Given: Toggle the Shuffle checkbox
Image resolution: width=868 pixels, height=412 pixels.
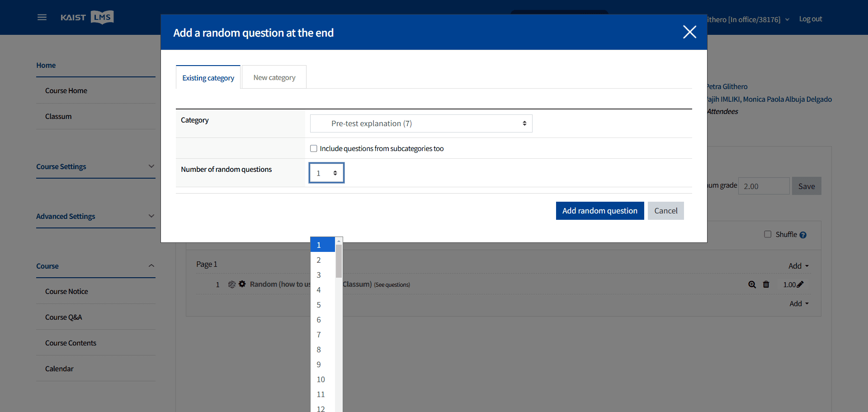Looking at the screenshot, I should click(768, 234).
